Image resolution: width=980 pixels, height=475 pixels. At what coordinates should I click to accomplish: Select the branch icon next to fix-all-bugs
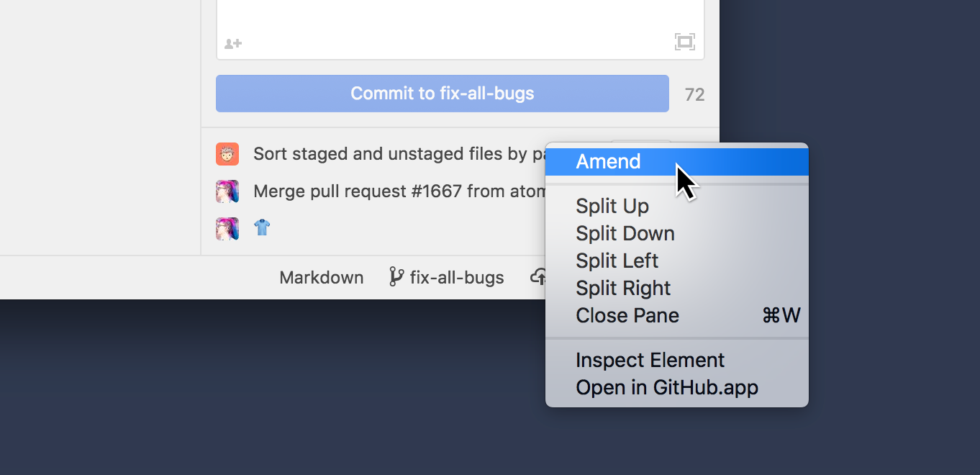pyautogui.click(x=396, y=276)
